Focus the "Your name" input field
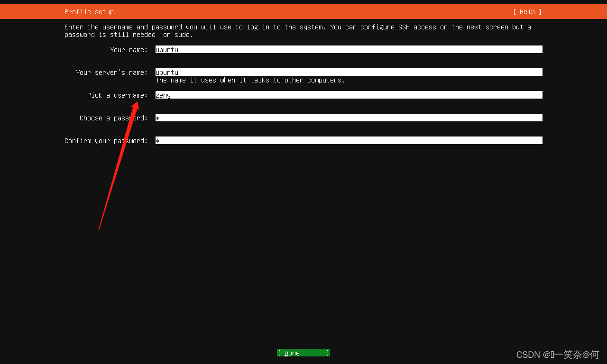The height and width of the screenshot is (364, 607). (349, 49)
